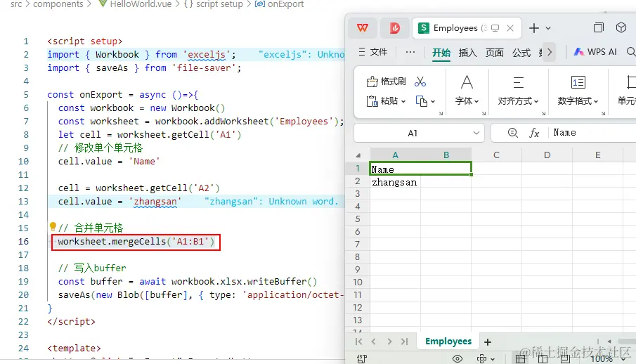The width and height of the screenshot is (636, 364).
Task: Click the JS script icon in status bar
Action: [x=362, y=358]
